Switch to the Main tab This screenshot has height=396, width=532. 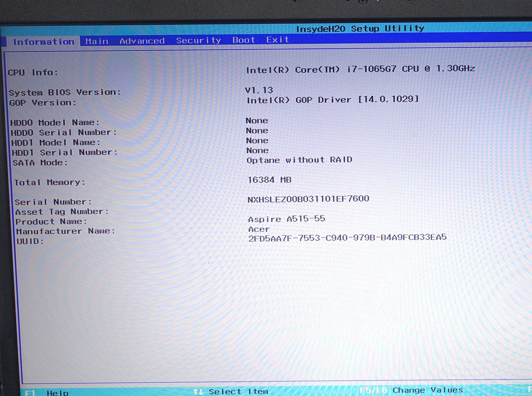coord(97,41)
